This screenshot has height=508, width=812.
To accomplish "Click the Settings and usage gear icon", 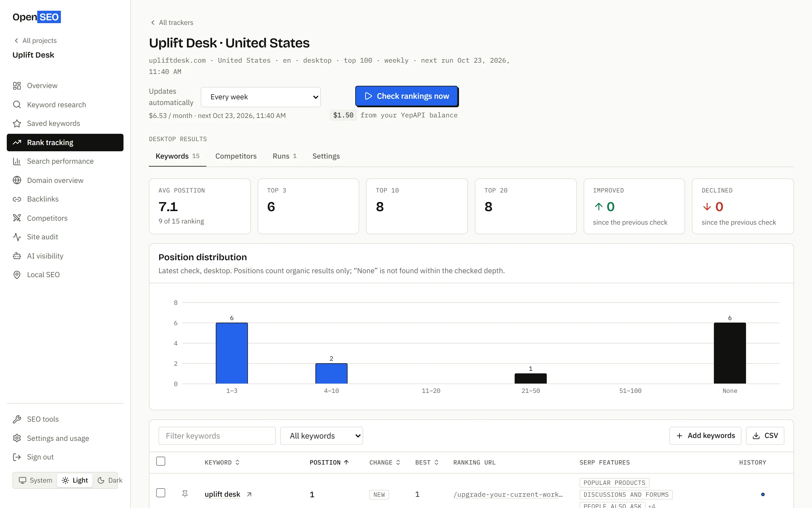I will (x=17, y=438).
